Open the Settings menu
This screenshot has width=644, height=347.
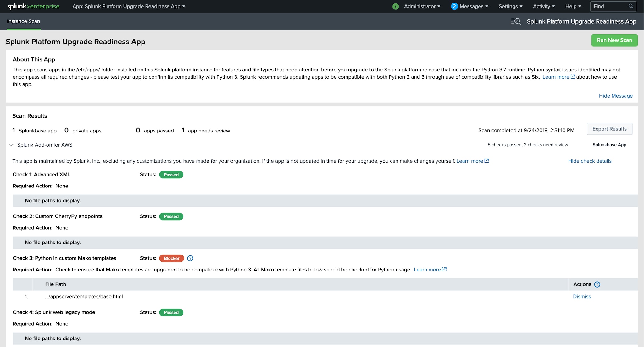point(510,6)
